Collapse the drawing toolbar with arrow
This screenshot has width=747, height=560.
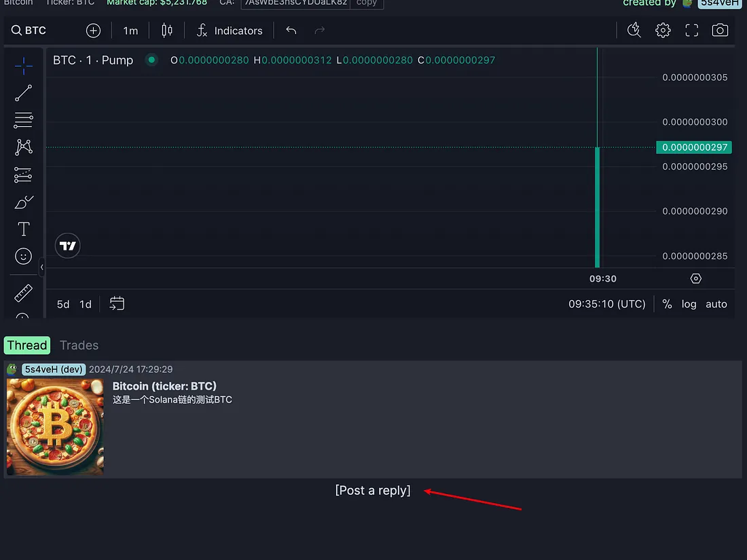(x=42, y=267)
